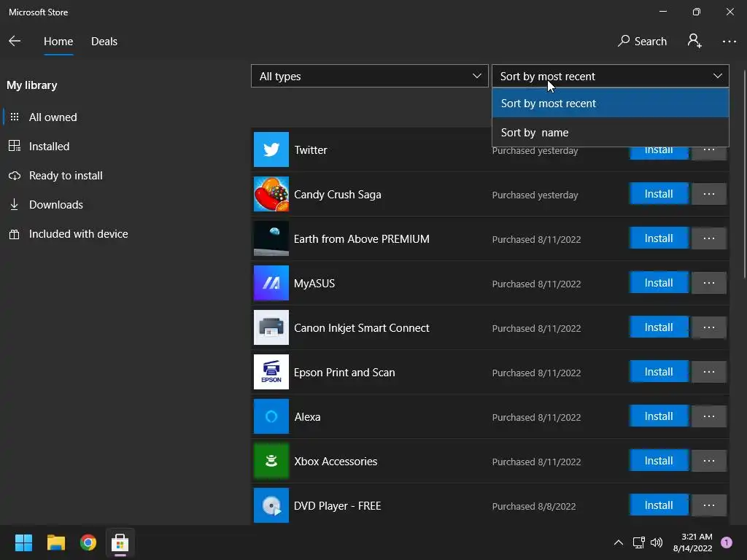The width and height of the screenshot is (747, 560).
Task: Show hidden tray icons chevron
Action: pyautogui.click(x=619, y=542)
